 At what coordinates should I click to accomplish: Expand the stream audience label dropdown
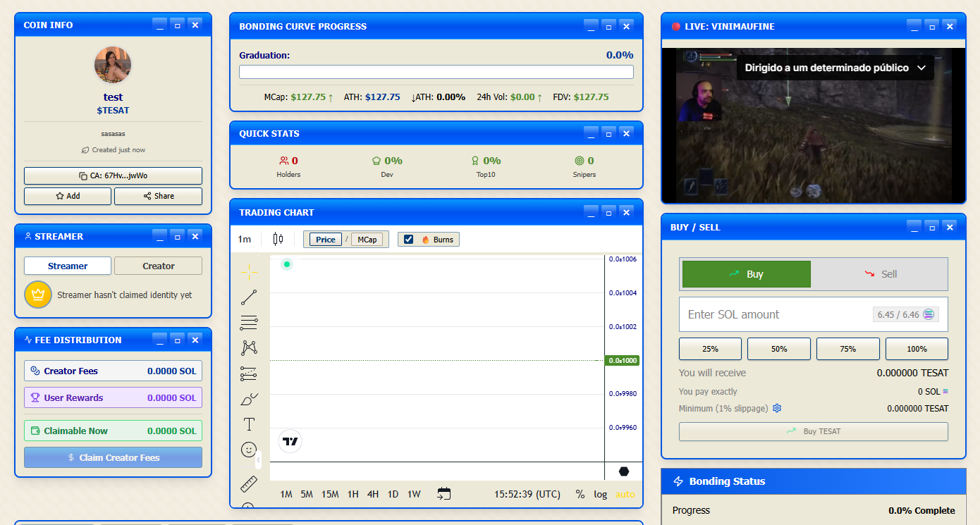[921, 68]
